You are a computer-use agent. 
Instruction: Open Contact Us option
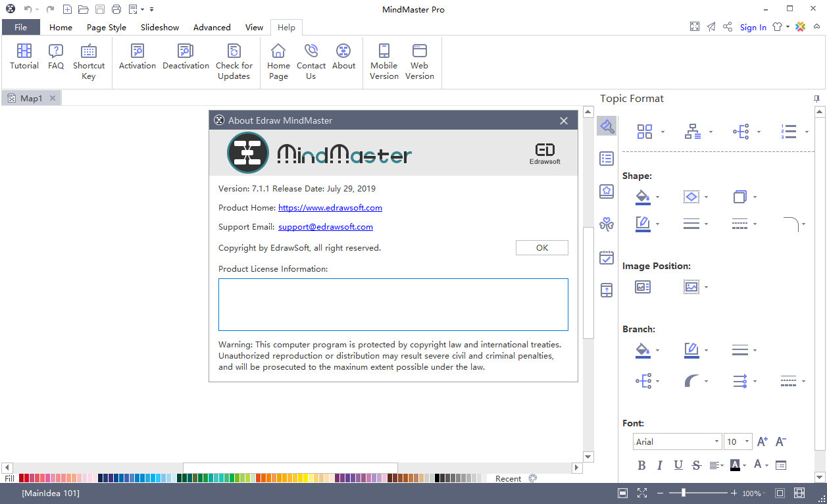(x=311, y=62)
